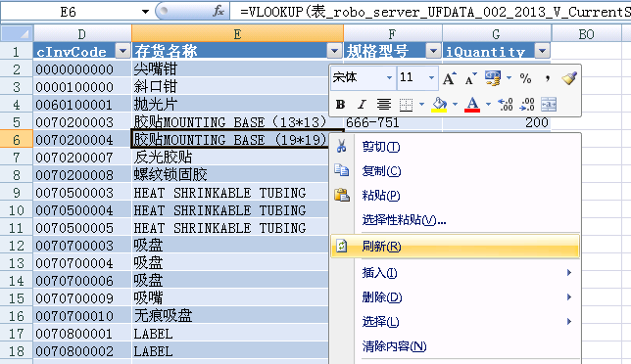Open 选择性粘贴(V)... paste special
The width and height of the screenshot is (631, 364).
[456, 220]
